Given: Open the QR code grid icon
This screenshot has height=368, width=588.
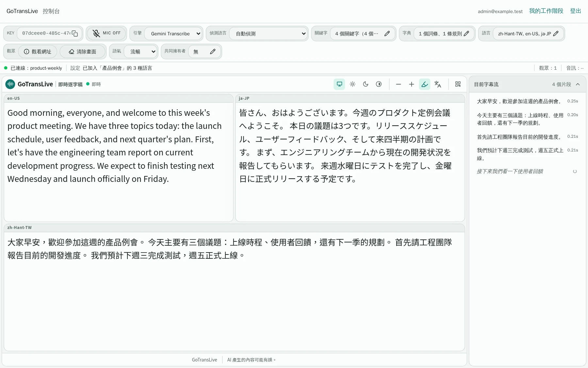Looking at the screenshot, I should [458, 84].
